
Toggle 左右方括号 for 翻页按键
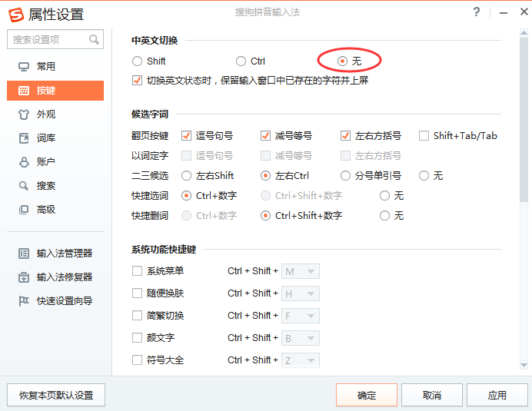point(345,136)
